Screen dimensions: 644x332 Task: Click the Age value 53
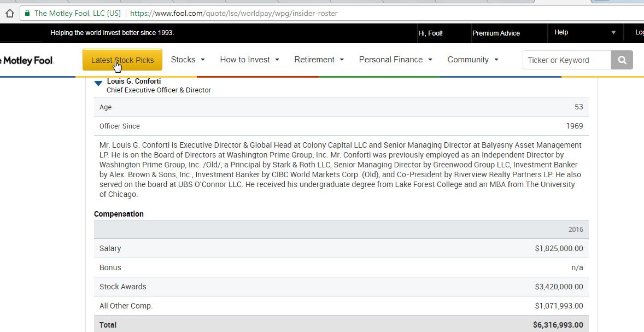[579, 107]
